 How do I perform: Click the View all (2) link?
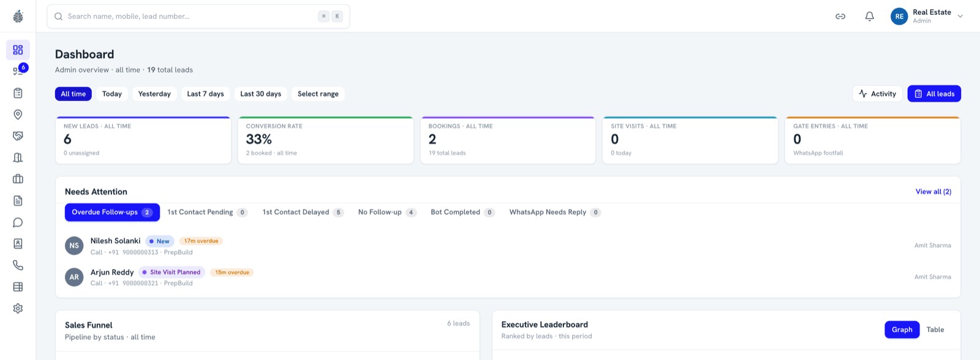point(933,192)
